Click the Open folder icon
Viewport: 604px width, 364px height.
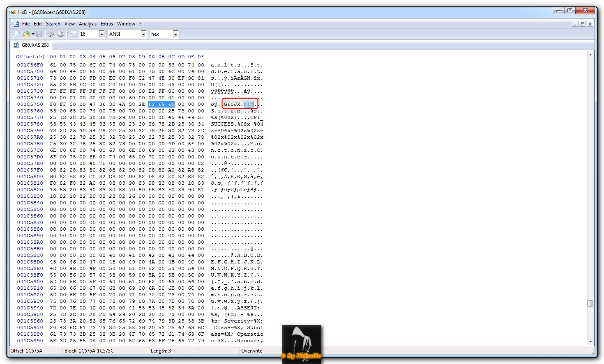click(x=26, y=34)
